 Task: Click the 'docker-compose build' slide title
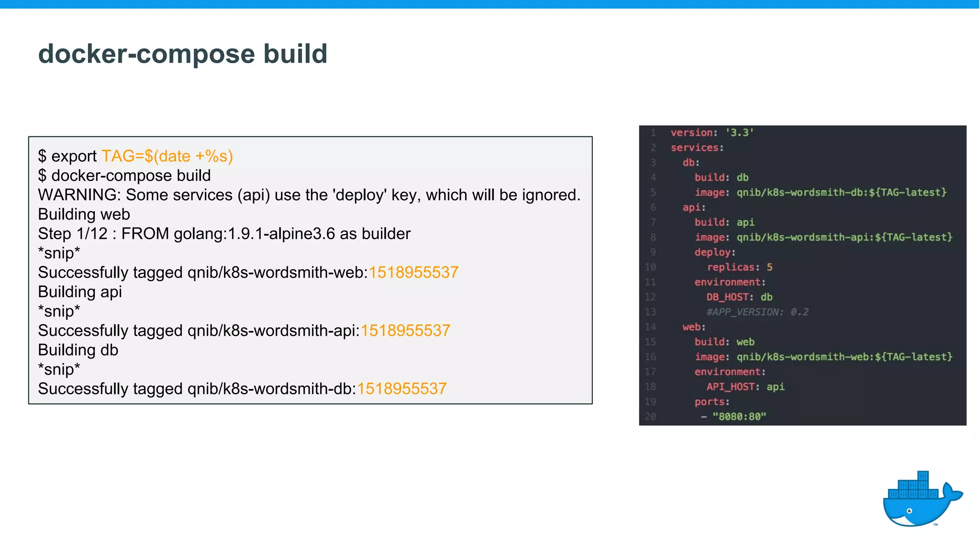point(183,54)
